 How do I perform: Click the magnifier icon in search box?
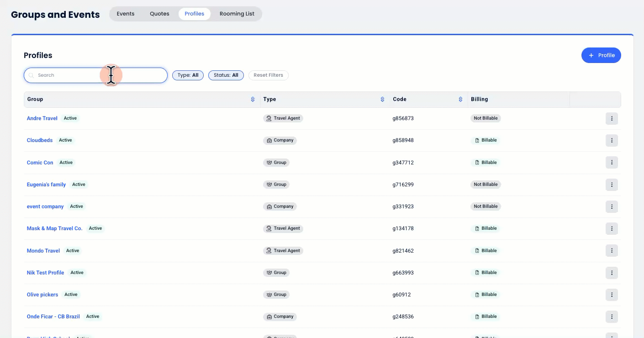pos(32,75)
